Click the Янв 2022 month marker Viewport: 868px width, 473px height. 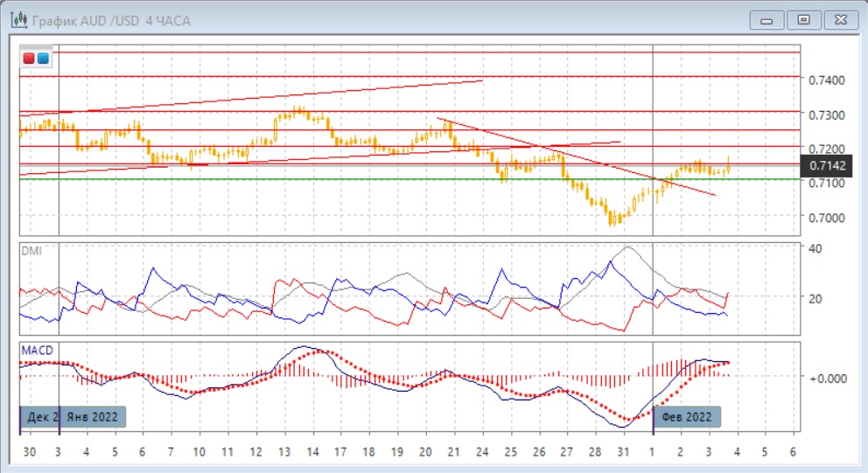(x=92, y=416)
